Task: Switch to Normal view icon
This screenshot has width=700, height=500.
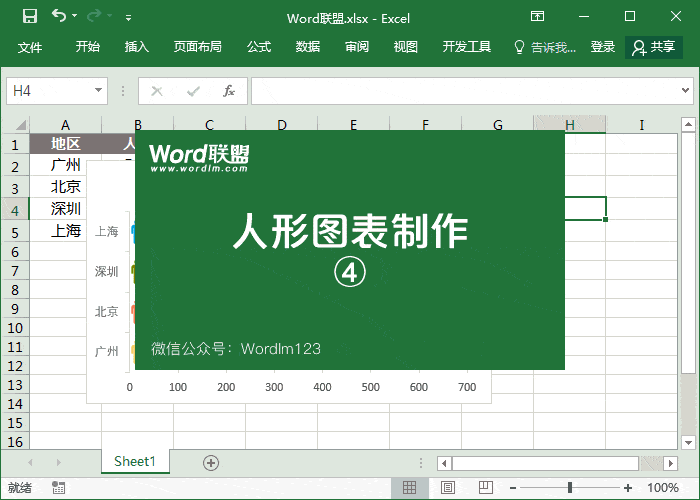Action: pyautogui.click(x=409, y=488)
